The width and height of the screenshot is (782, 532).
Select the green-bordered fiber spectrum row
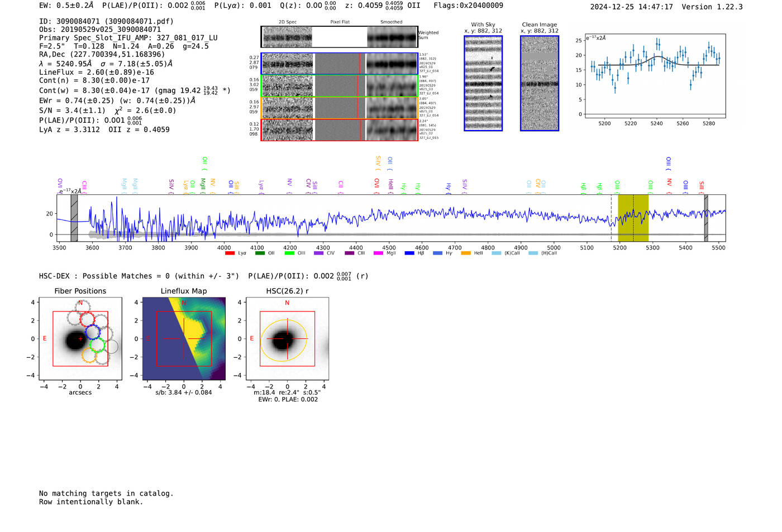click(339, 86)
